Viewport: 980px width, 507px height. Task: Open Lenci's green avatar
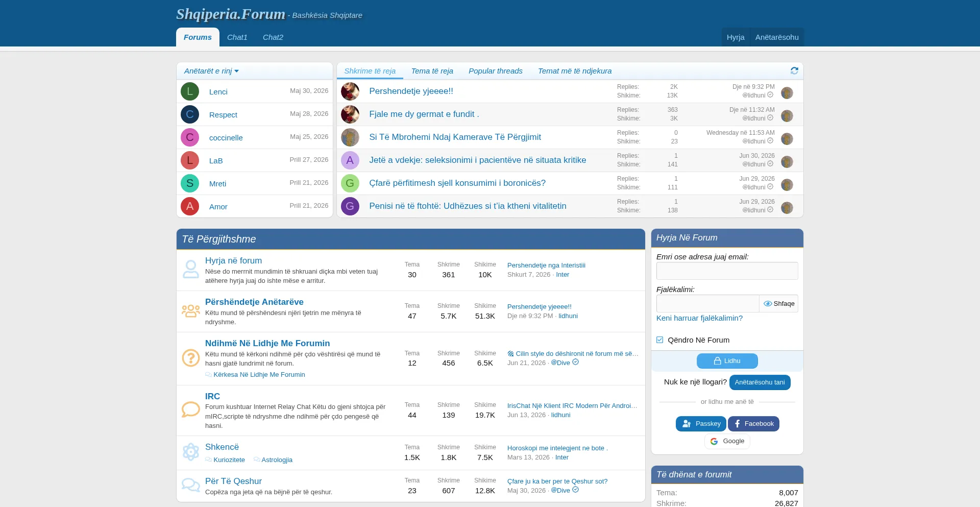tap(190, 91)
